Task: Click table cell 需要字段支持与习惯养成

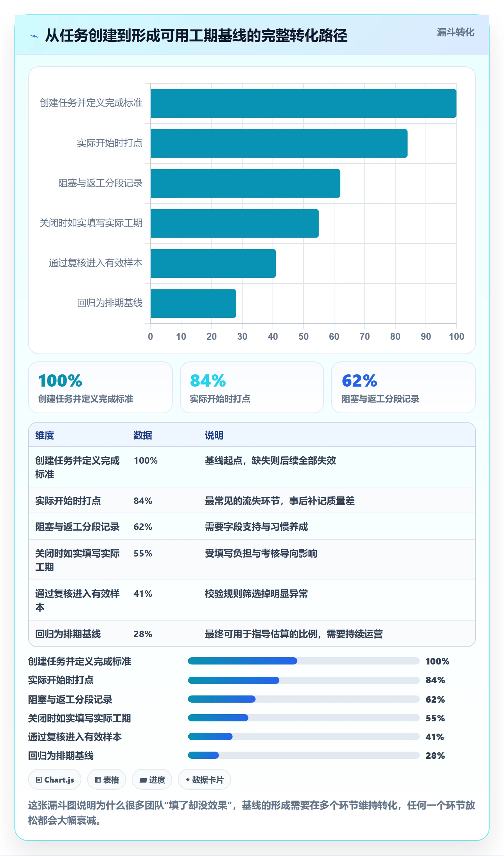Action: pos(256,527)
